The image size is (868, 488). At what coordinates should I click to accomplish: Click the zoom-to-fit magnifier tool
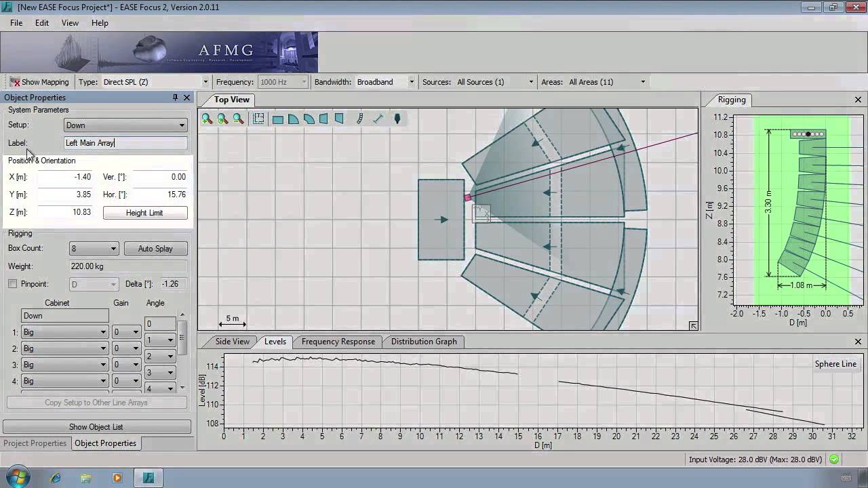(222, 119)
